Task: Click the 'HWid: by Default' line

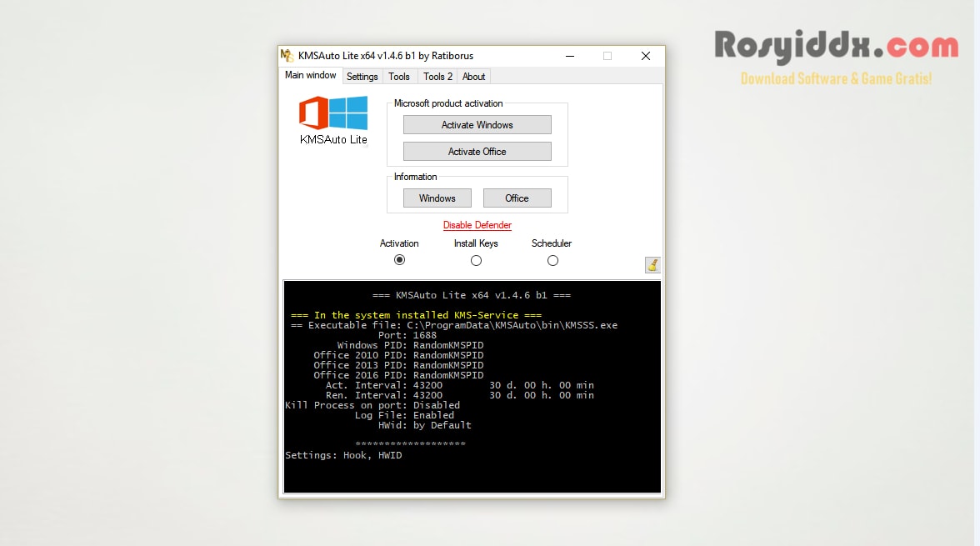Action: pyautogui.click(x=425, y=425)
